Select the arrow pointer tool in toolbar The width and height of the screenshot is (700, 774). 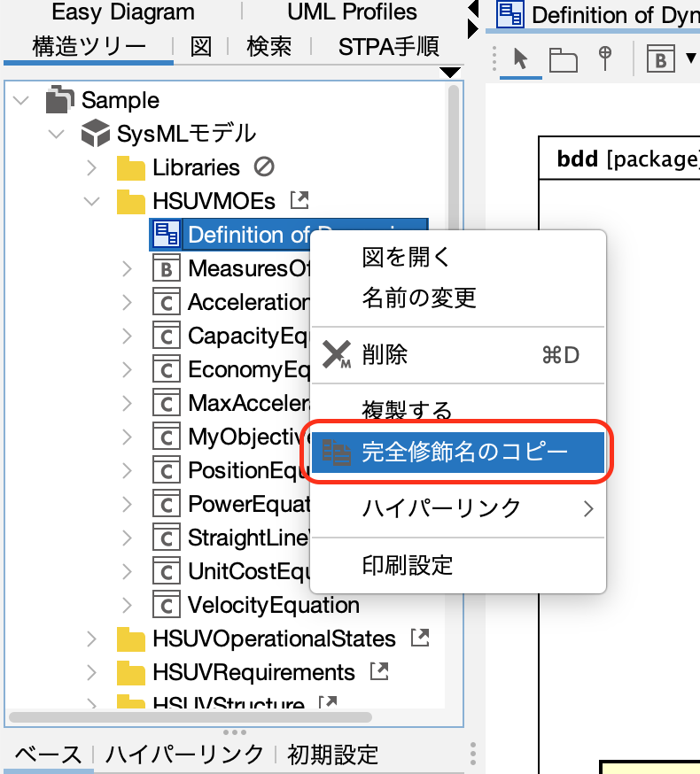tap(520, 59)
